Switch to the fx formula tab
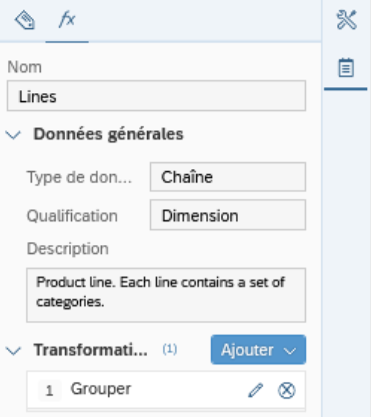Screen dimensions: 371x417 tap(67, 20)
